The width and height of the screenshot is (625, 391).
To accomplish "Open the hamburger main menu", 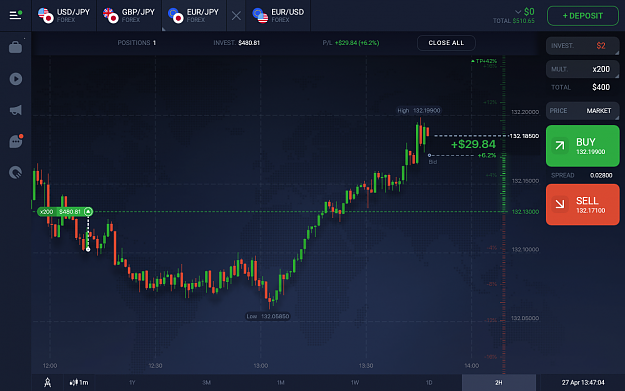I will click(15, 15).
